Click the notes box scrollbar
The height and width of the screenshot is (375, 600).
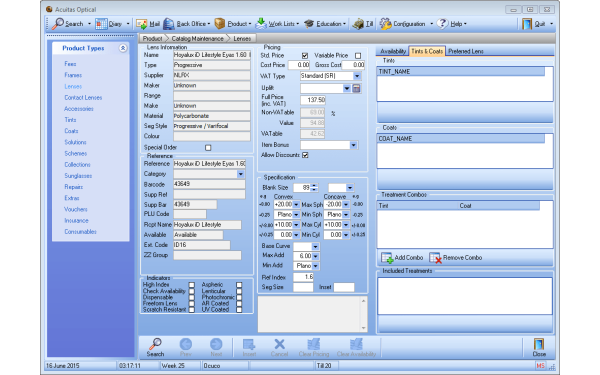coord(364,315)
